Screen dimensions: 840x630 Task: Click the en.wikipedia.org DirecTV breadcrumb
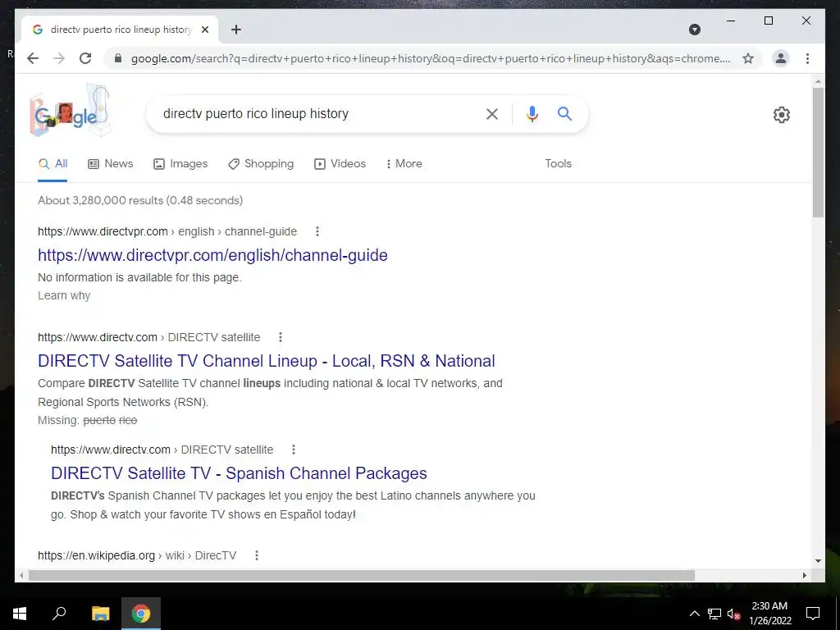[137, 555]
